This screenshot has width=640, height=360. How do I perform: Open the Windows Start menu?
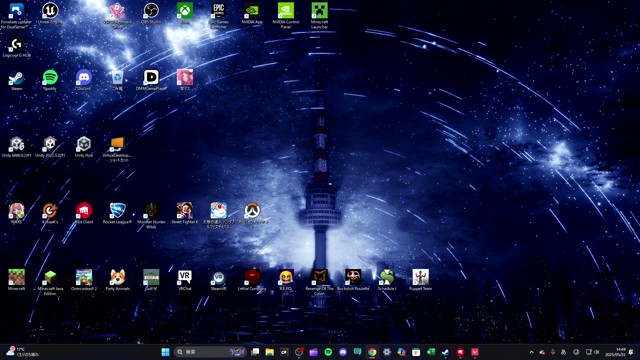click(165, 352)
